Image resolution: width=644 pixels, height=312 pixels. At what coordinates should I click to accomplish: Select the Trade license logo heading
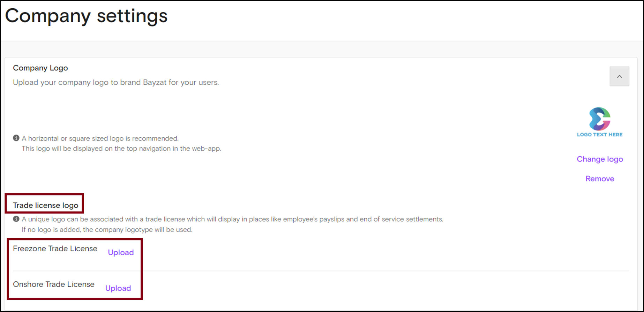pyautogui.click(x=45, y=205)
